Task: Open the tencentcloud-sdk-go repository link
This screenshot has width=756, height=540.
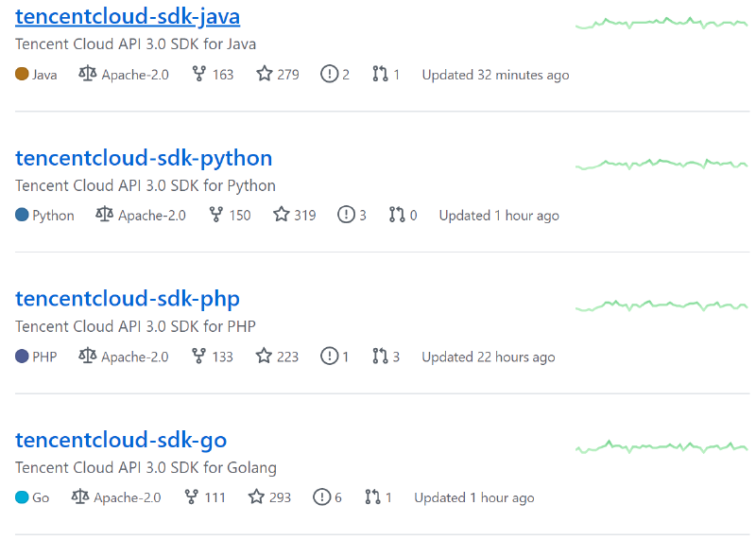Action: click(x=121, y=440)
